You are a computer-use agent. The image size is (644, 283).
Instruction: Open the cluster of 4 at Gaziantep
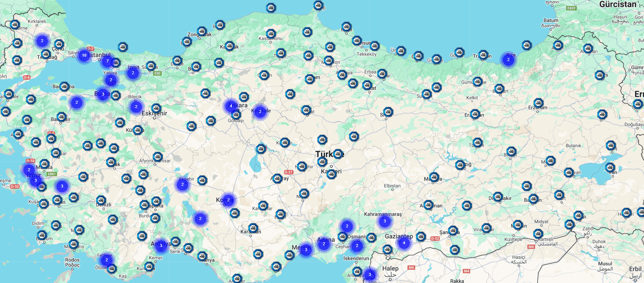point(404,243)
